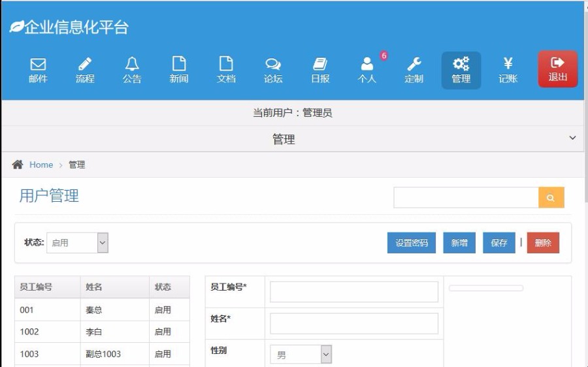Click the 状态 column header
The width and height of the screenshot is (588, 367).
pyautogui.click(x=169, y=287)
